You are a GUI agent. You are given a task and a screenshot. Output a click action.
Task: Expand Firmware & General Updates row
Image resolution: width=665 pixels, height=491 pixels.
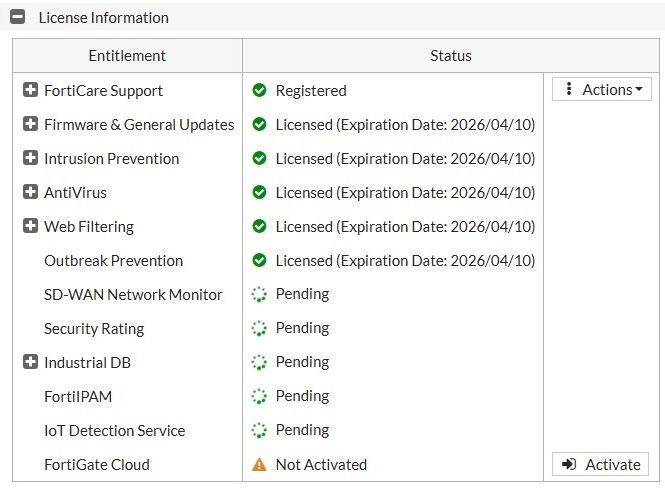30,125
